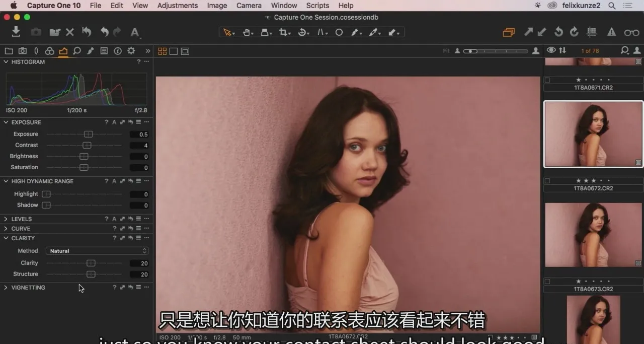Open the Color three-circles tool tab
The image size is (644, 344).
[49, 51]
